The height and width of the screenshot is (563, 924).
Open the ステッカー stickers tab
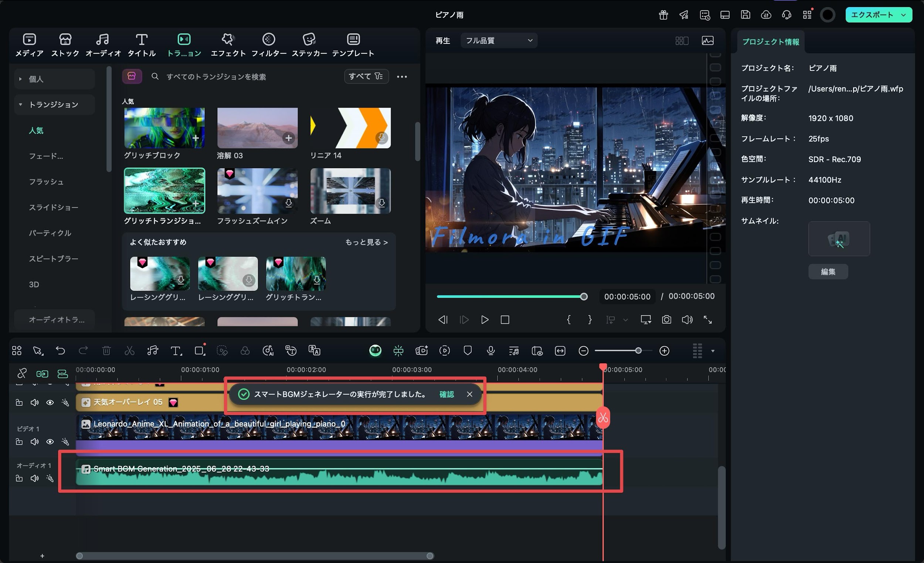point(309,45)
